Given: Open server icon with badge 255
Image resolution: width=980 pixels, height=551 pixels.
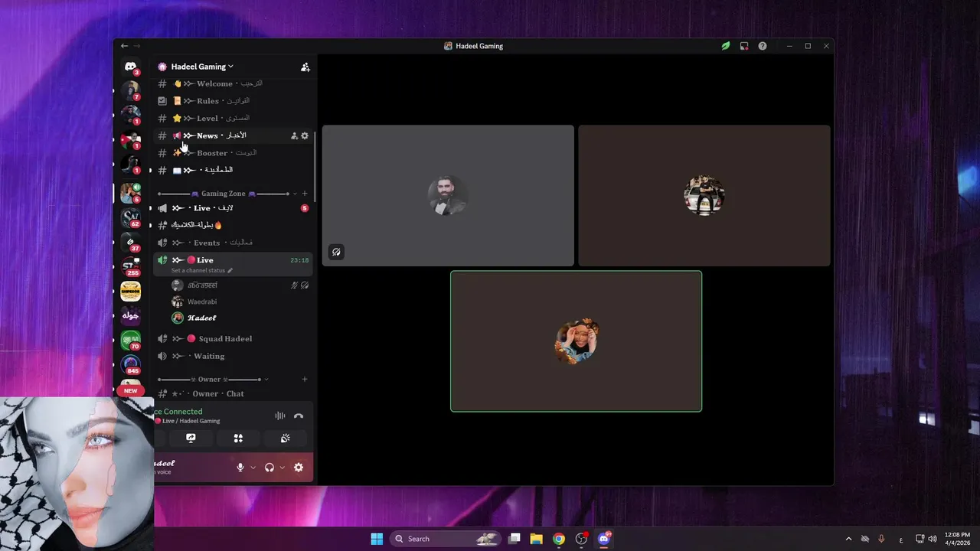Looking at the screenshot, I should pyautogui.click(x=131, y=266).
